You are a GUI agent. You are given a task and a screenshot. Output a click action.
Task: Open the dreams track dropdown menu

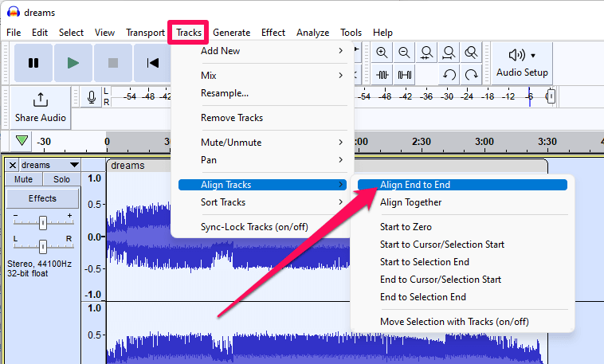tap(49, 165)
